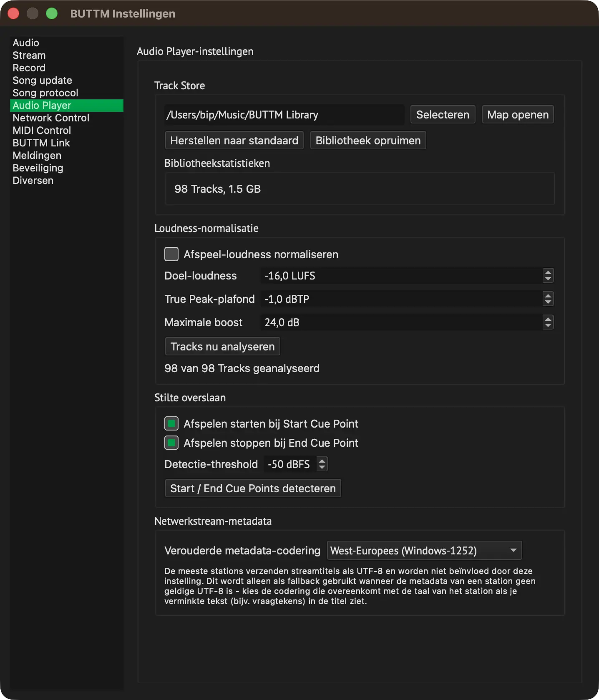Show the MIDI Control settings
Viewport: 599px width, 700px height.
(67, 131)
